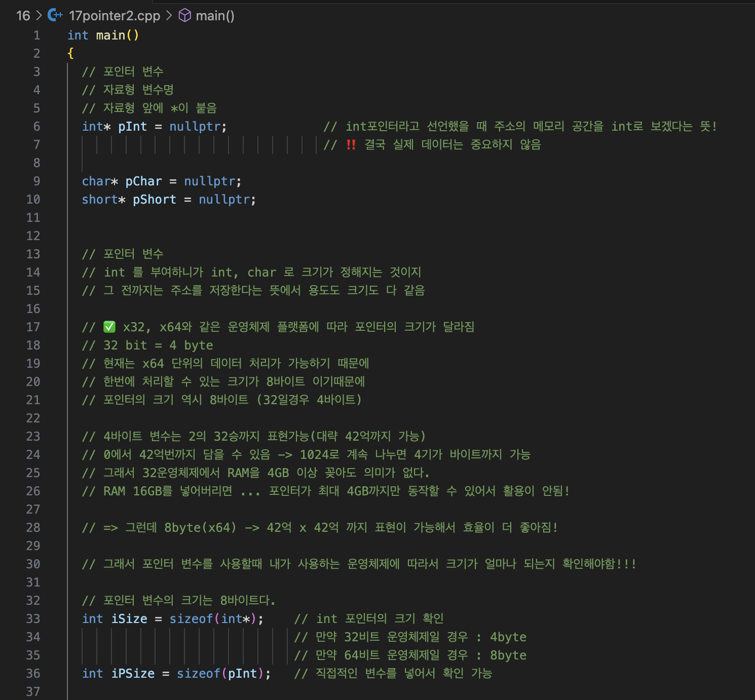Screen dimensions: 755x700
Task: Click the green checkmark emoji on line 17
Action: (x=109, y=327)
